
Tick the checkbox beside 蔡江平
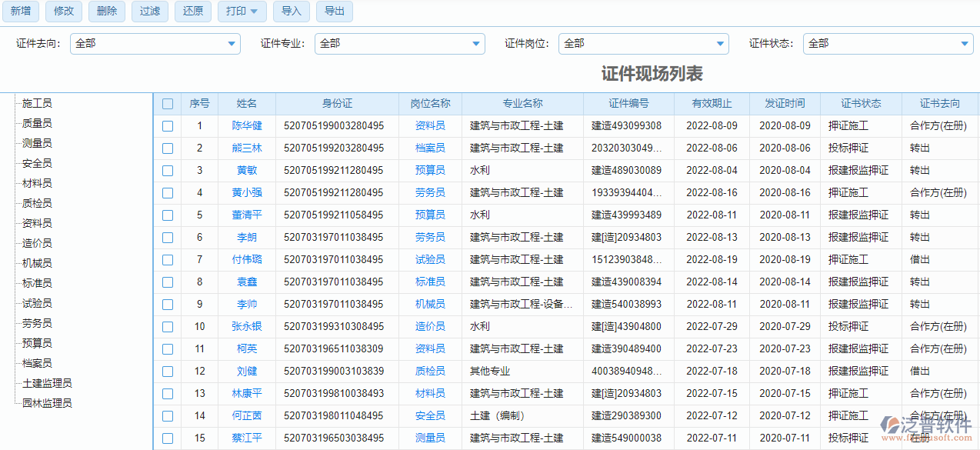pos(168,438)
